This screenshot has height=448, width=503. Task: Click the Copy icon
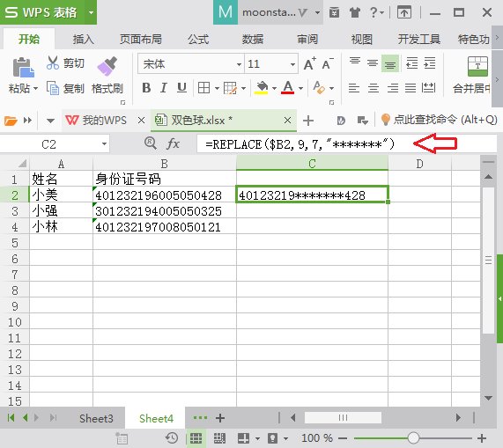(53, 88)
